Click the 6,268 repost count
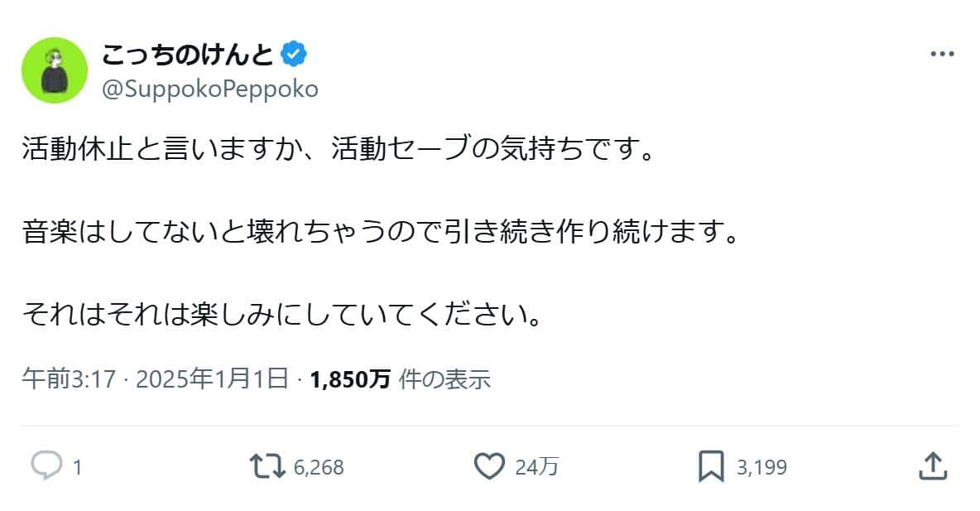The height and width of the screenshot is (511, 980). [319, 468]
